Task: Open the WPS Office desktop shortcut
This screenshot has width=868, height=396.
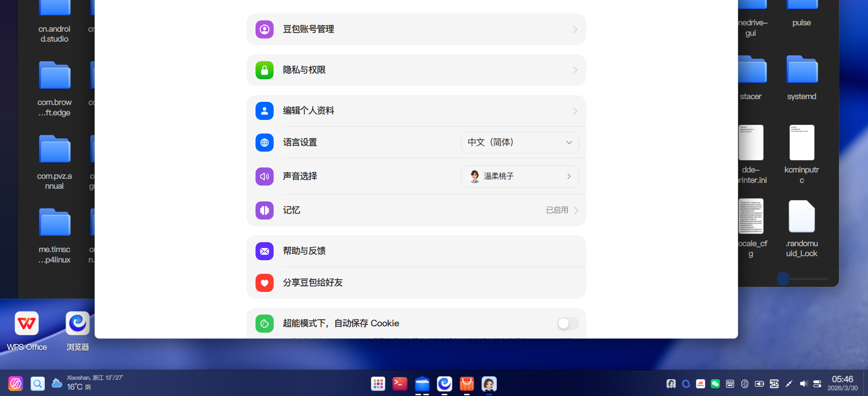Action: click(x=27, y=331)
